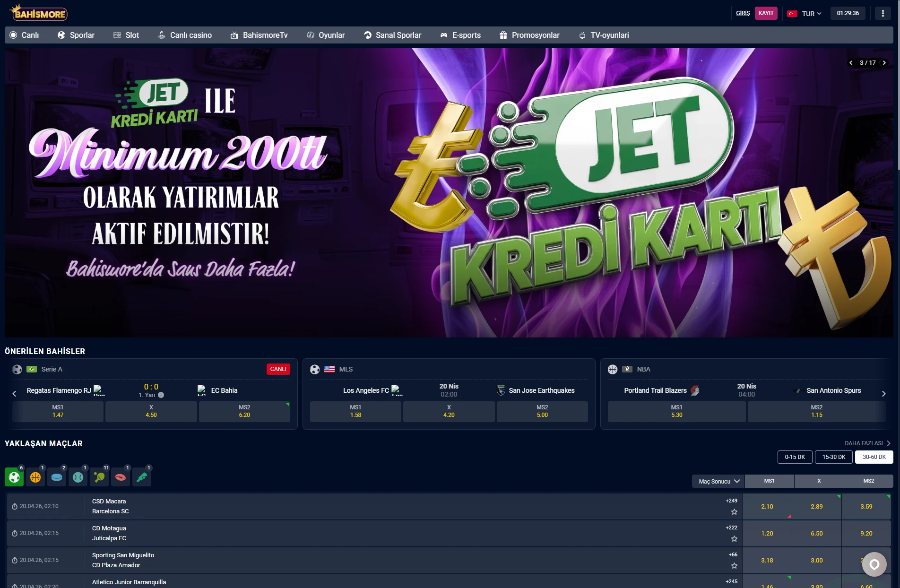Select the ice hockey puck filter icon
This screenshot has width=900, height=588.
tap(57, 477)
